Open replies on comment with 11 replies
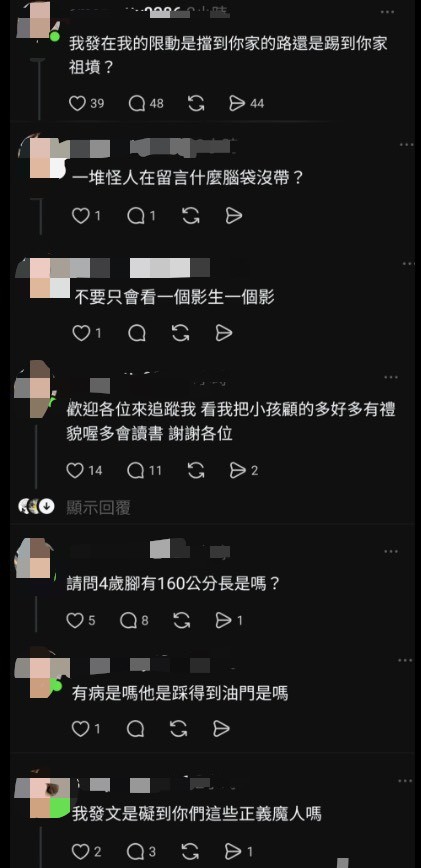Viewport: 421px width, 868px height. [136, 471]
